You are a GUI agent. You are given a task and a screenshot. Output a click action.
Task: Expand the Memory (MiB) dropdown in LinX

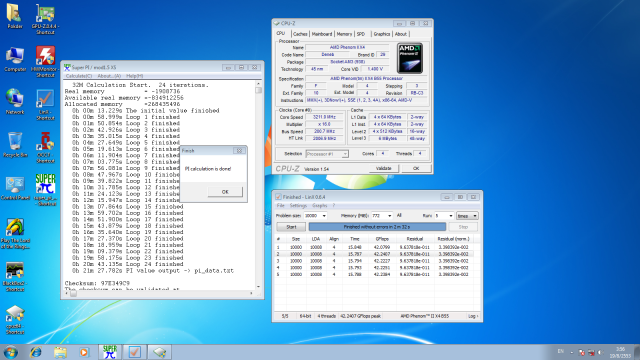pyautogui.click(x=389, y=216)
